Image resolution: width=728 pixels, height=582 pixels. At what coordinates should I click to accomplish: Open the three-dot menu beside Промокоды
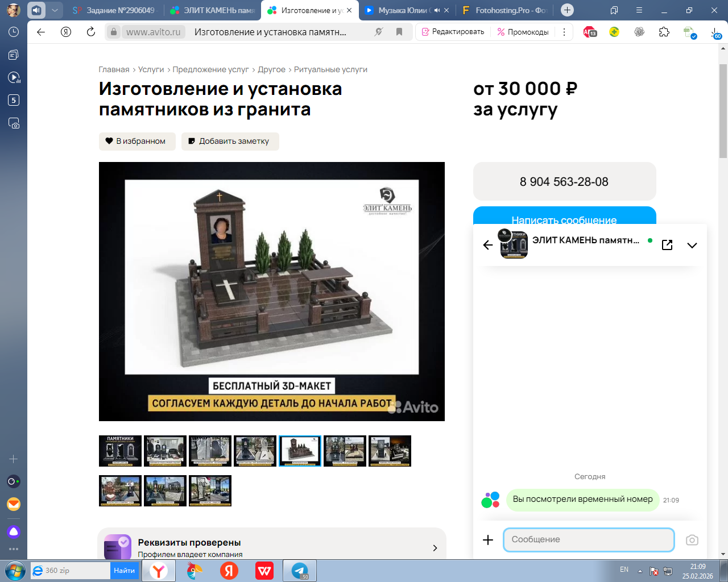point(564,32)
